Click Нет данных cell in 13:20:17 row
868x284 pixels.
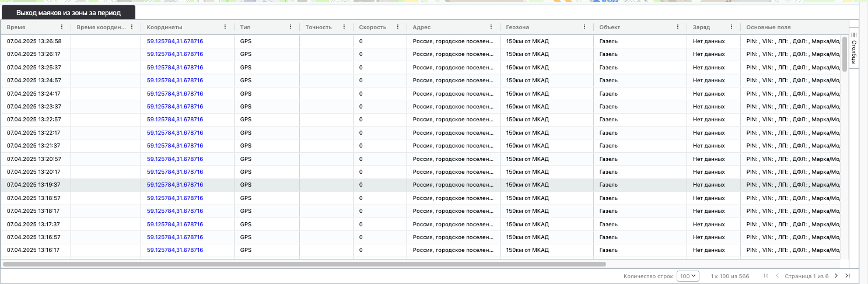713,171
